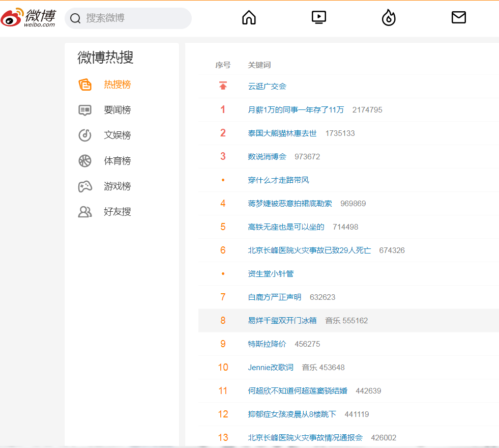This screenshot has height=448, width=499.
Task: Click rank number 8
Action: tap(223, 320)
